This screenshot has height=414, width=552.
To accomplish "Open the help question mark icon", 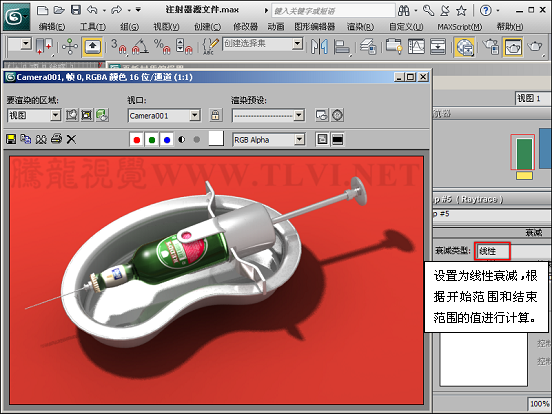I will click(485, 11).
